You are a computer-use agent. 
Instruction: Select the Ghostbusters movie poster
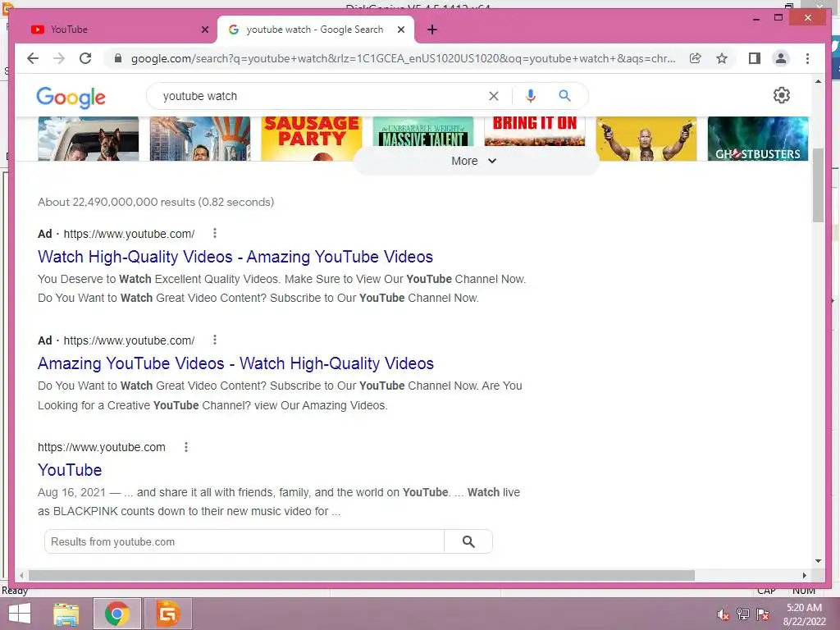click(x=757, y=138)
